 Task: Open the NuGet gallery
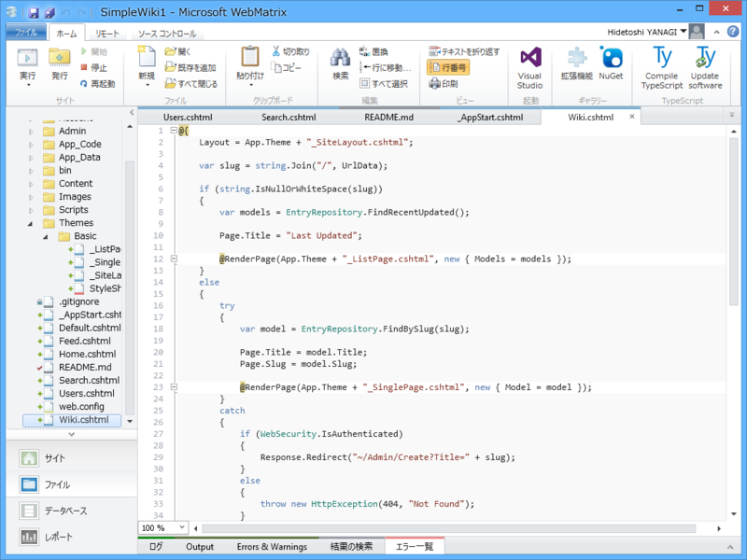[611, 63]
